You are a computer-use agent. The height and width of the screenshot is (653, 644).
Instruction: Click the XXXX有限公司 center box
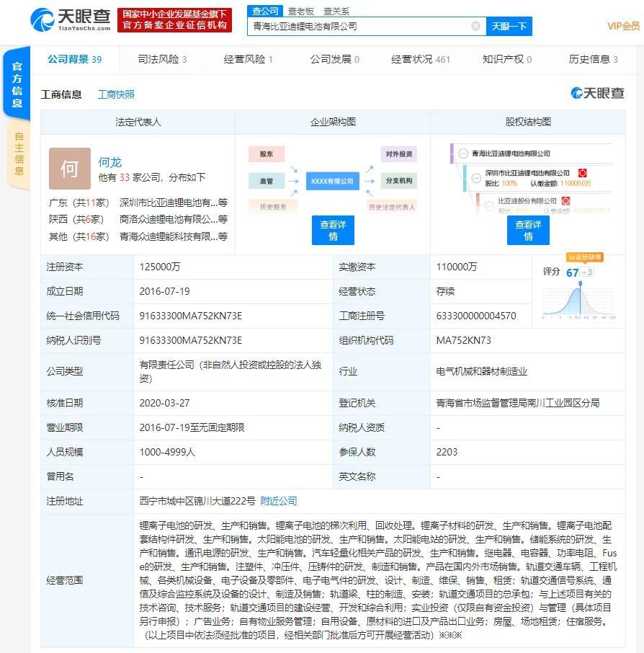point(333,181)
